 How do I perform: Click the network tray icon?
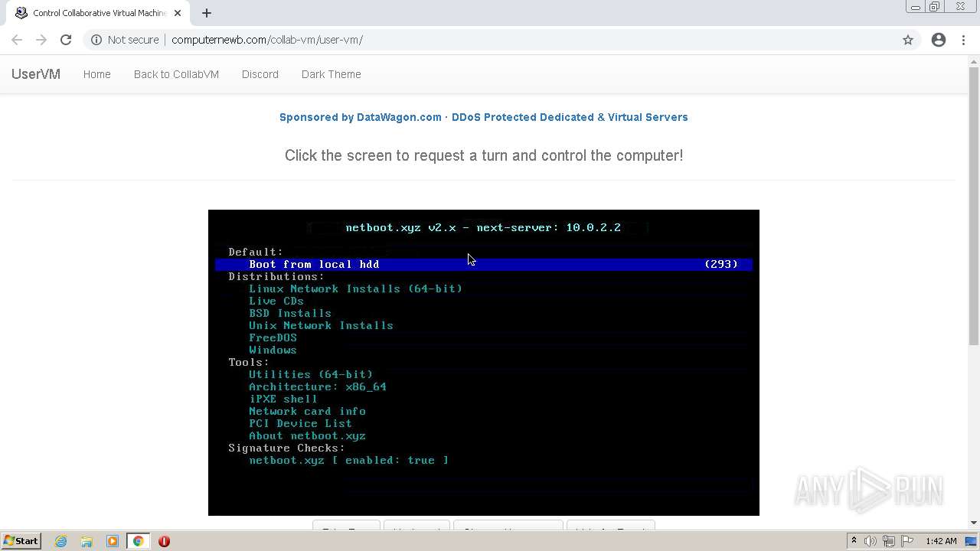(x=889, y=541)
